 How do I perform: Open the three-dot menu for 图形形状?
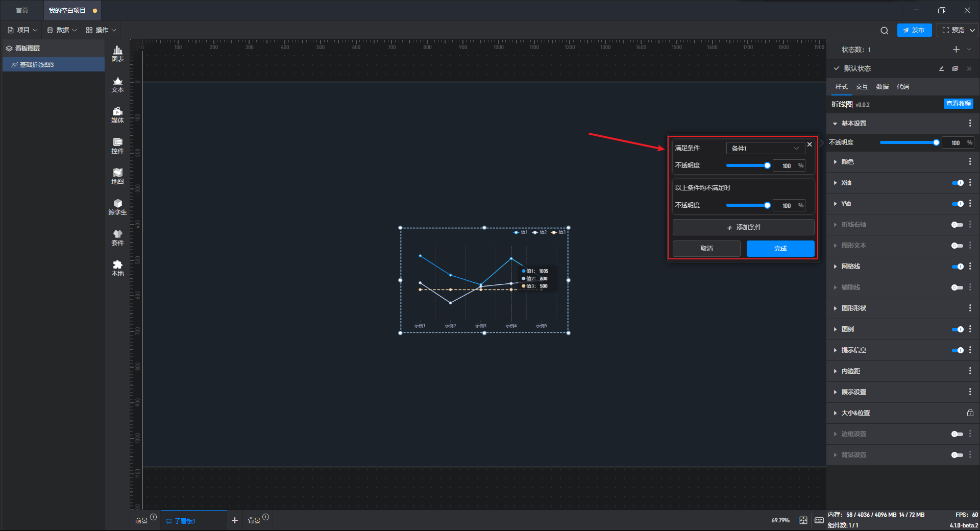click(x=970, y=308)
